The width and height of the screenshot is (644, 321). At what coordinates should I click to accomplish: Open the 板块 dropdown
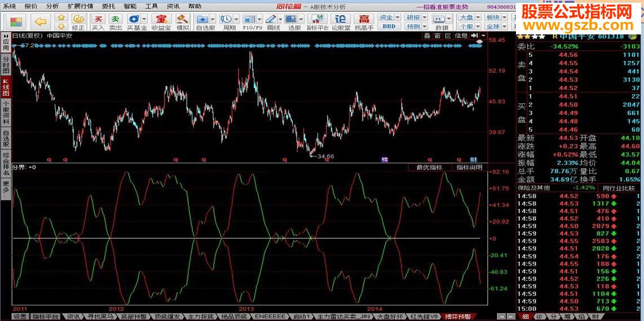[496, 17]
